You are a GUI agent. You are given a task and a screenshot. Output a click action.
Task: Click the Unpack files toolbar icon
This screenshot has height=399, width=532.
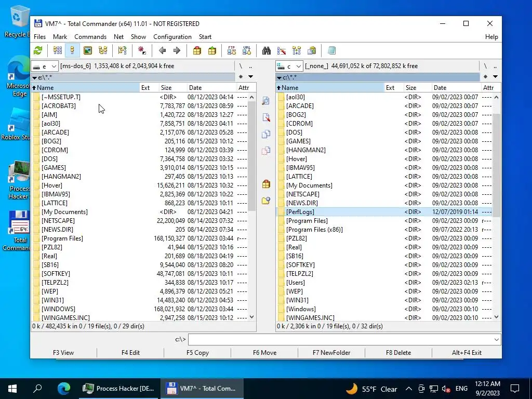pos(212,50)
